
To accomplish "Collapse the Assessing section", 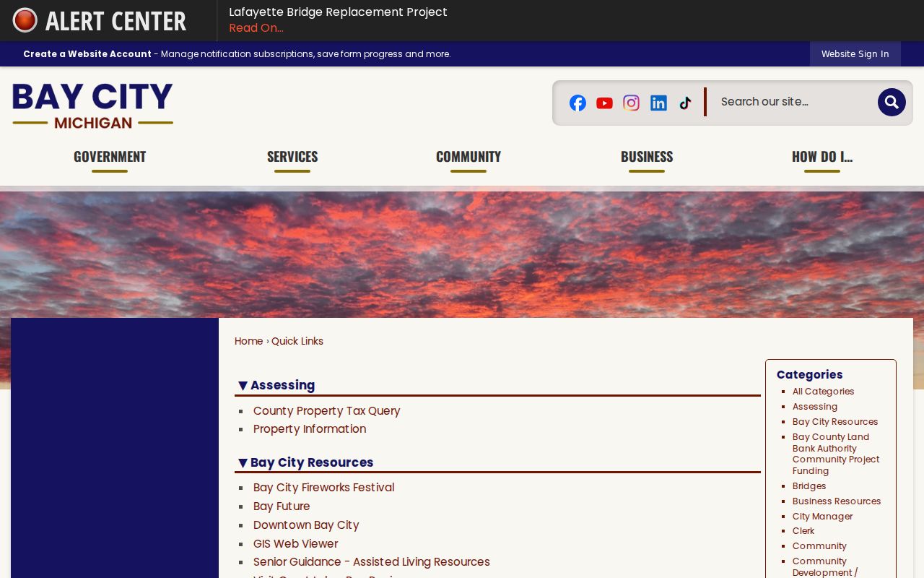I will [x=277, y=385].
